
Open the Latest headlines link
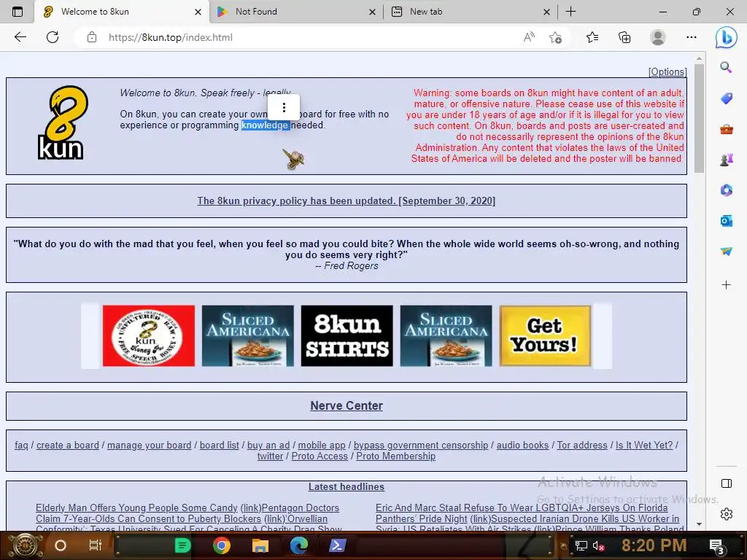pos(347,486)
